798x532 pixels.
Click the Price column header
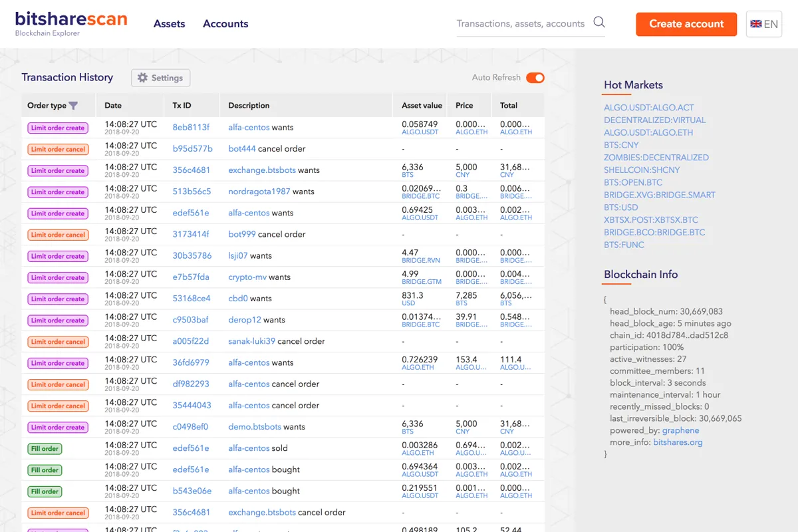point(464,106)
